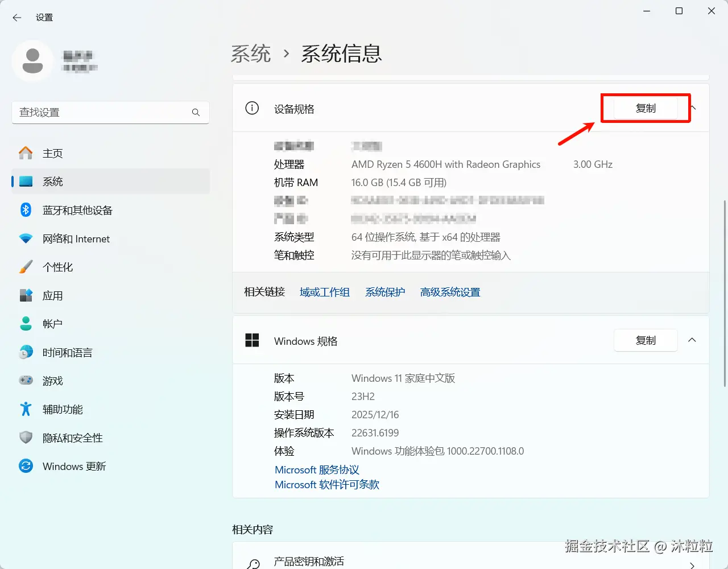
Task: Open Microsoft 服务协议 link
Action: (317, 470)
